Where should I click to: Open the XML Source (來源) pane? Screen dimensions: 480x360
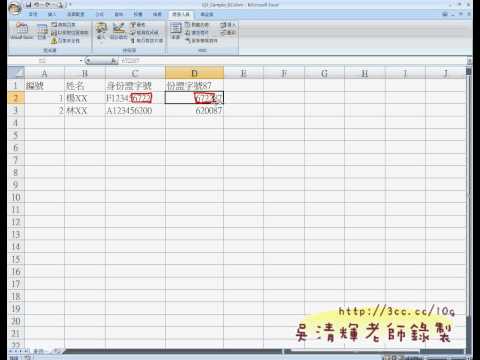click(176, 31)
